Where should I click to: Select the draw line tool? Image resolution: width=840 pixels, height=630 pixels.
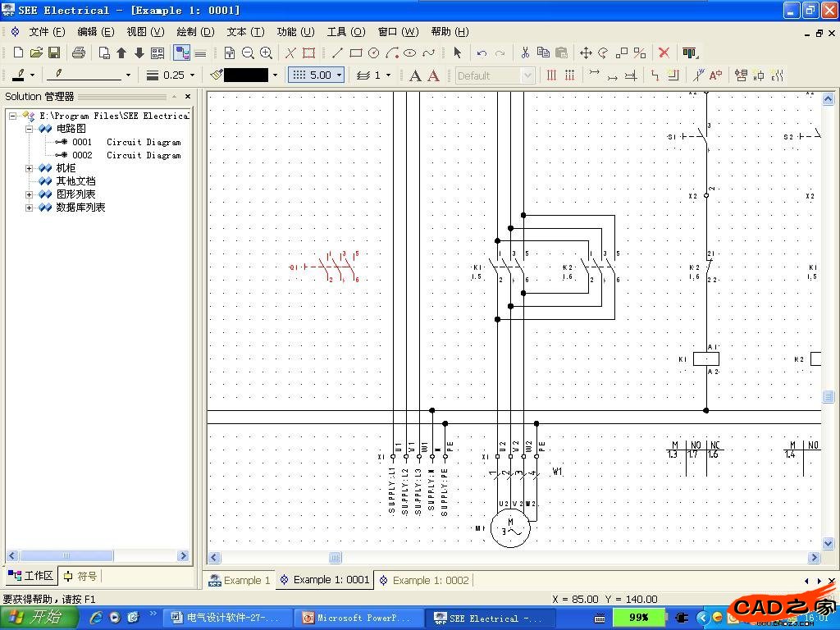click(x=337, y=52)
